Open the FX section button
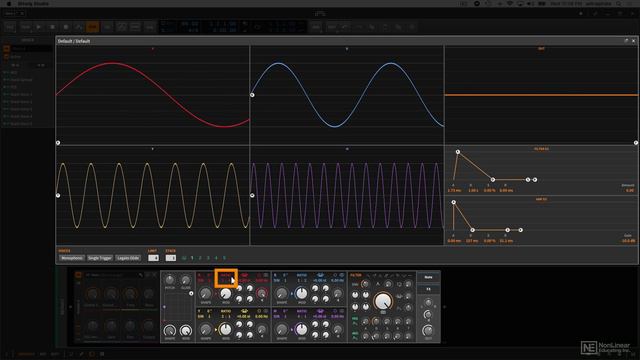Image resolution: width=640 pixels, height=360 pixels. [428, 289]
